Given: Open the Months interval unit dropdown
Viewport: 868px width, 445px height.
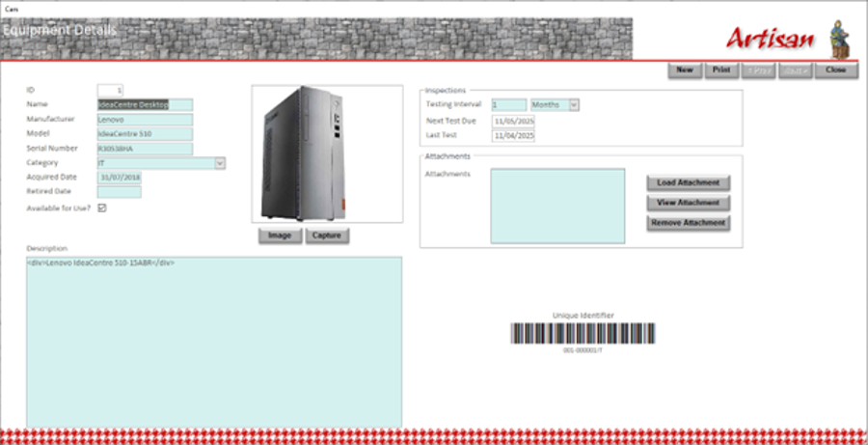Looking at the screenshot, I should point(574,105).
